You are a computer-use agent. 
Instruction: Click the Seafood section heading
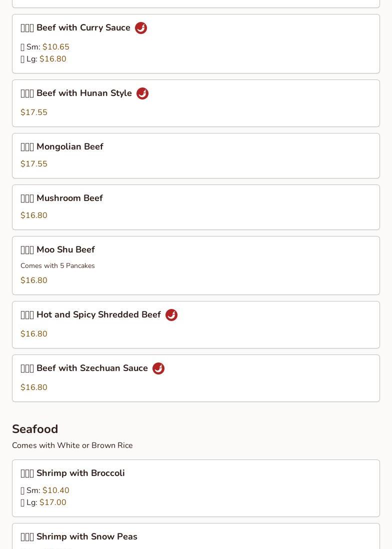pyautogui.click(x=35, y=429)
